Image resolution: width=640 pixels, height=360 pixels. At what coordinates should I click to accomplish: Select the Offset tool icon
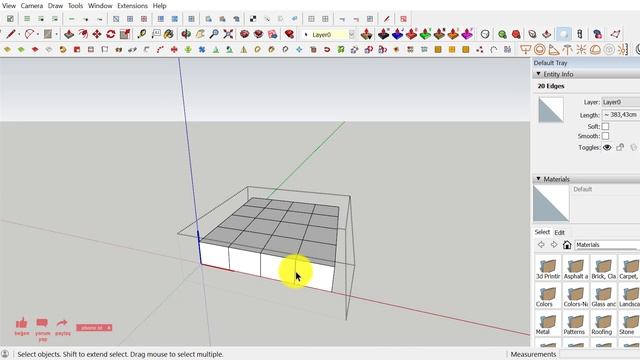[84, 34]
